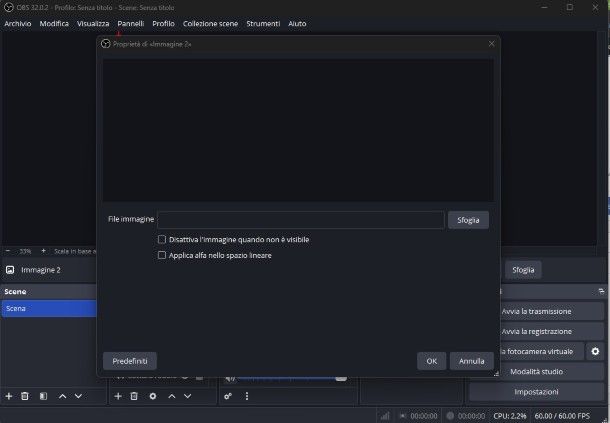Move source up with chevron arrow
This screenshot has width=610, height=423.
tap(172, 396)
